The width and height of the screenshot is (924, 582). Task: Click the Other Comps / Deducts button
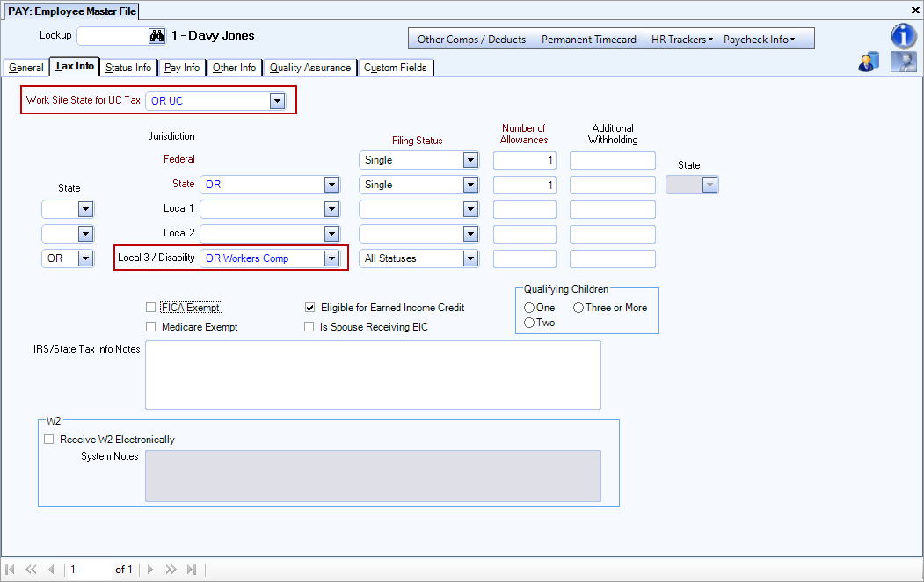(471, 39)
